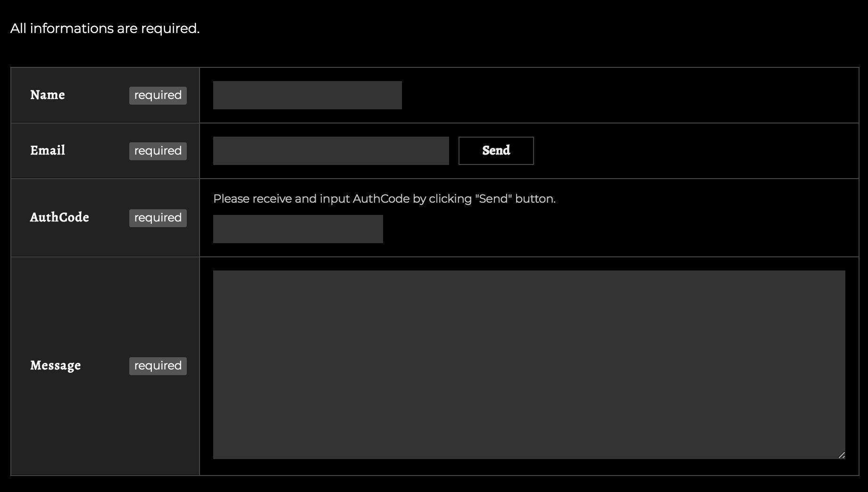868x492 pixels.
Task: Click the required badge next to Email
Action: [x=158, y=151]
